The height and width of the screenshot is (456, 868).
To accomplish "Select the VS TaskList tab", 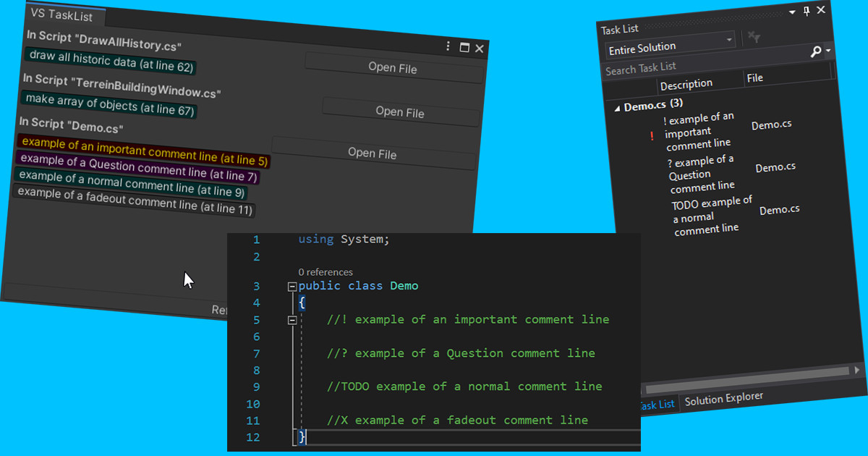I will point(61,15).
